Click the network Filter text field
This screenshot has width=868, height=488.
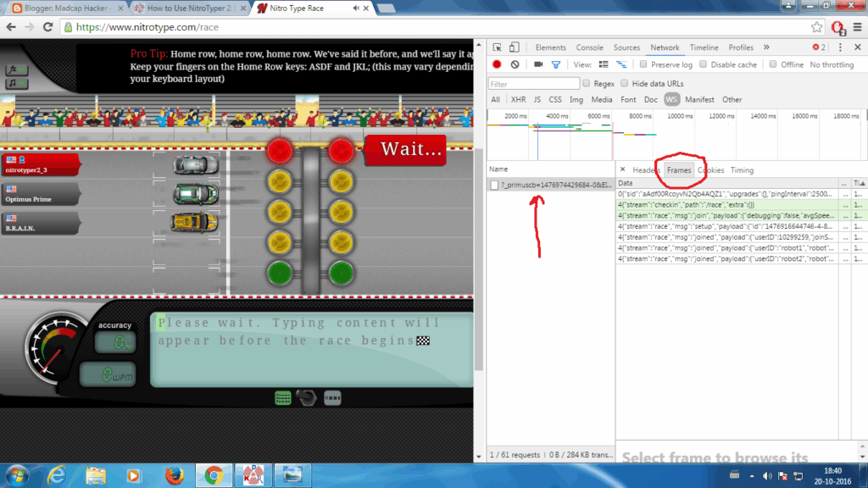[534, 84]
